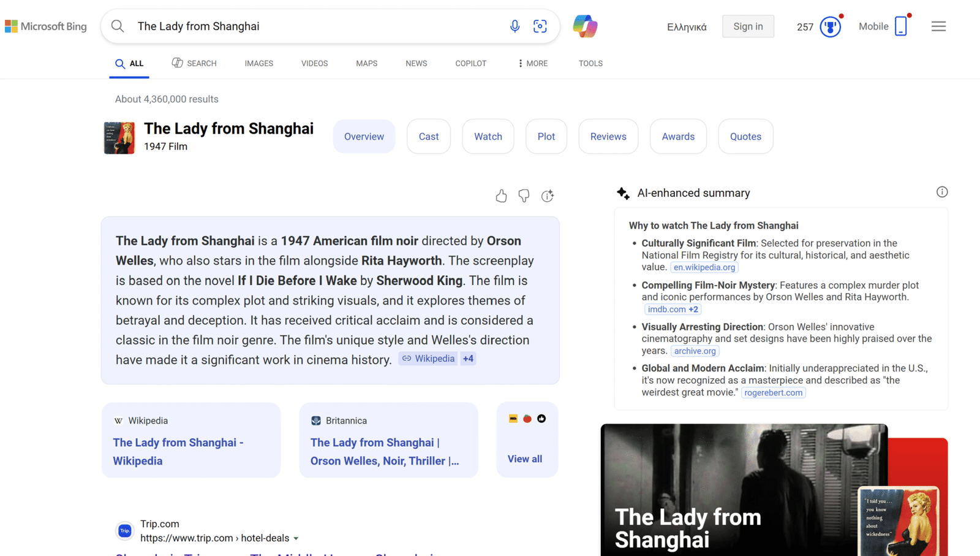980x556 pixels.
Task: Open the hamburger settings menu
Action: (938, 26)
